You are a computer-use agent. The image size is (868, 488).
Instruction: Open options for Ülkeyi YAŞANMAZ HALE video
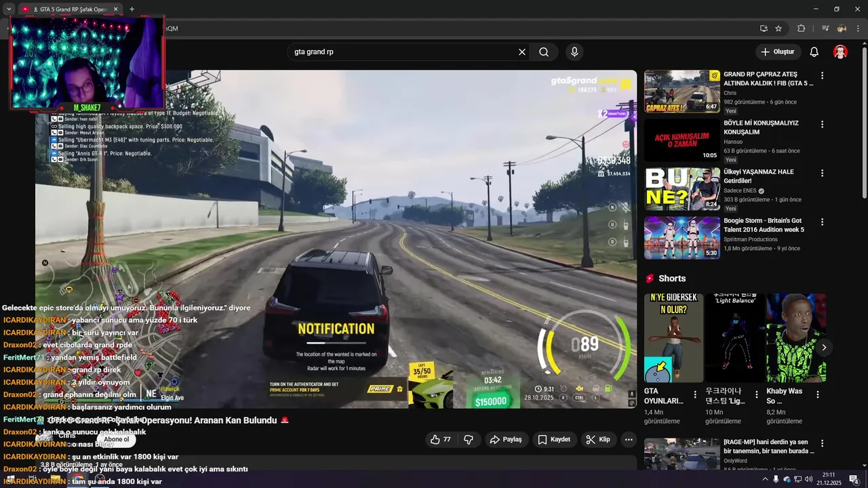(x=822, y=174)
